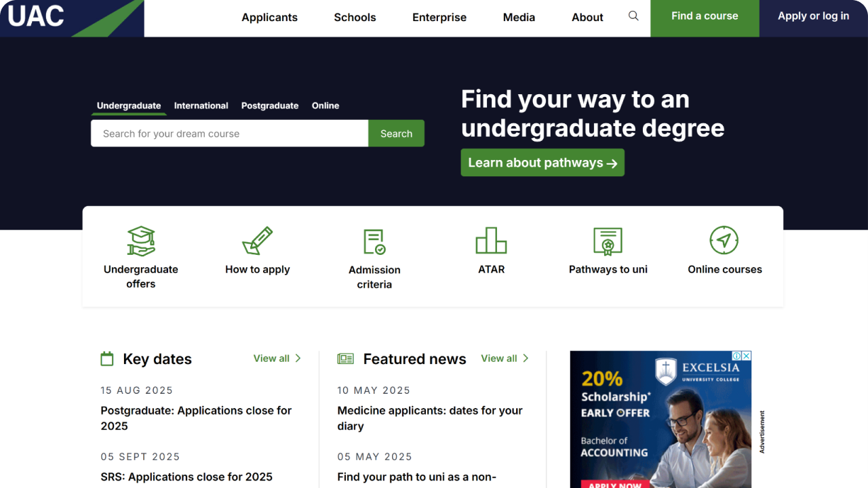This screenshot has height=488, width=868.
Task: View all Key dates
Action: 277,359
